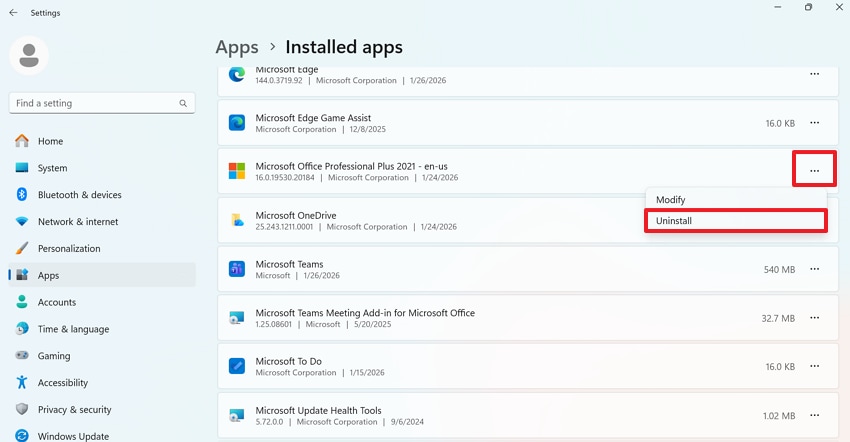The image size is (850, 442).
Task: Click OneDrive version 25.243.1211.0001
Action: (284, 227)
